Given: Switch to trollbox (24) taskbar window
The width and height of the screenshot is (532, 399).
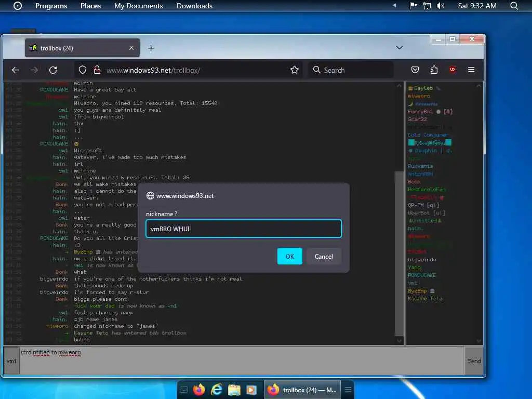Looking at the screenshot, I should [302, 390].
